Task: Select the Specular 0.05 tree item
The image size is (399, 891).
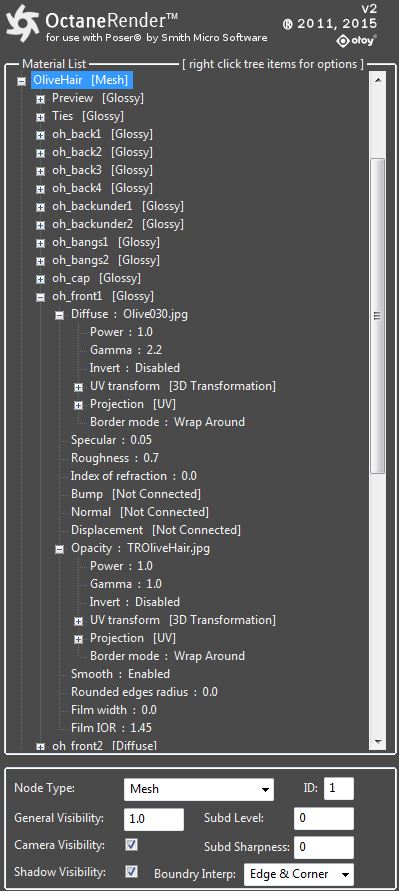Action: 111,440
